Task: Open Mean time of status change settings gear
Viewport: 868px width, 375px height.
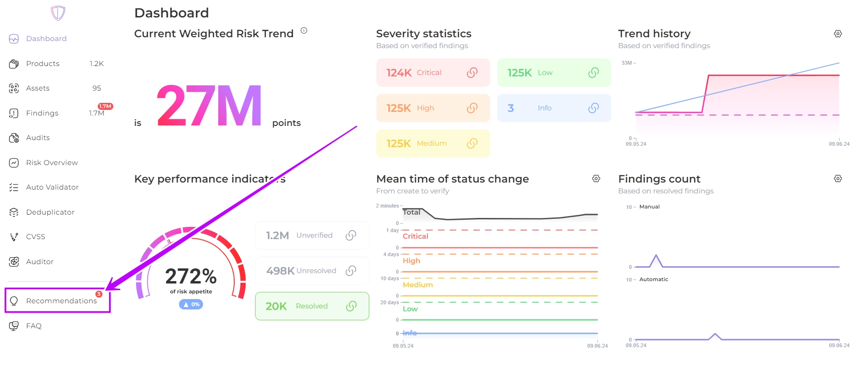Action: point(596,179)
